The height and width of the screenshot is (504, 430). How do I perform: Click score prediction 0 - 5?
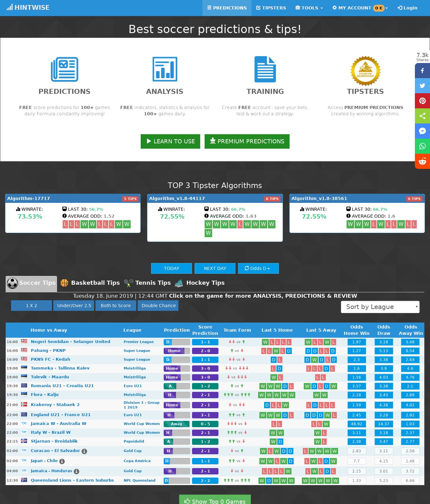pyautogui.click(x=205, y=424)
